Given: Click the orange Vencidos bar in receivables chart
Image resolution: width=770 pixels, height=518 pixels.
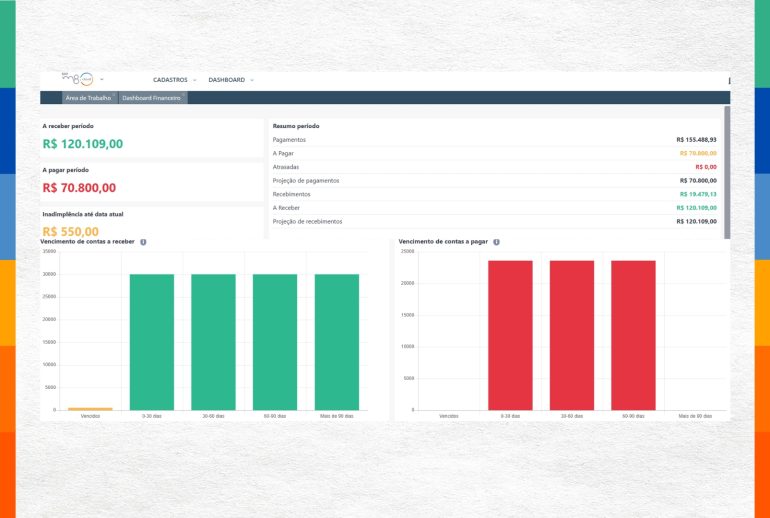Looking at the screenshot, I should coord(90,408).
